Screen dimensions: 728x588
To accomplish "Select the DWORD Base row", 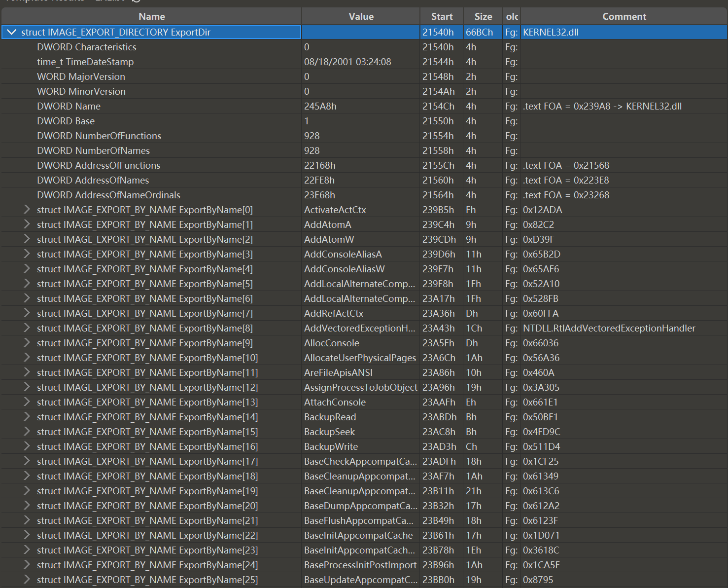I will (x=364, y=121).
